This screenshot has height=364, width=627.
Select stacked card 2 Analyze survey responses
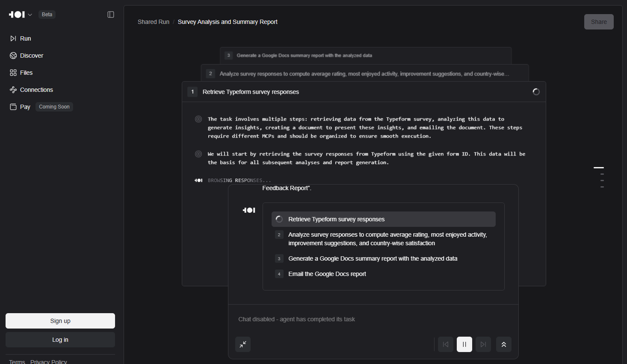[x=365, y=73]
